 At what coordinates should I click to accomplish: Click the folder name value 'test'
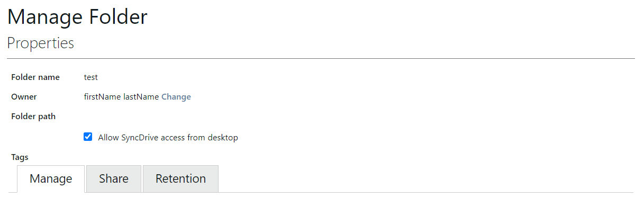[x=91, y=77]
